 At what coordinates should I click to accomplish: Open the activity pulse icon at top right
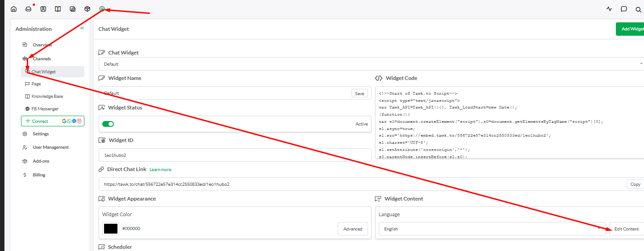pos(609,9)
